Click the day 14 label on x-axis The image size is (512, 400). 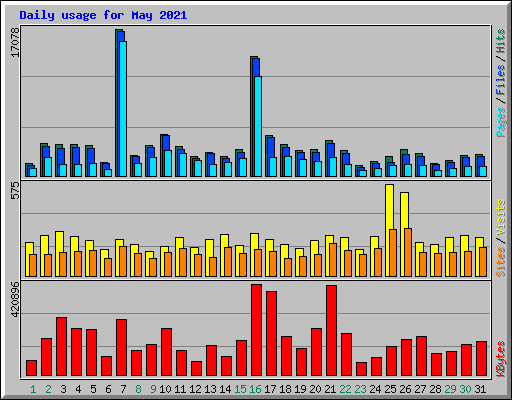click(225, 389)
